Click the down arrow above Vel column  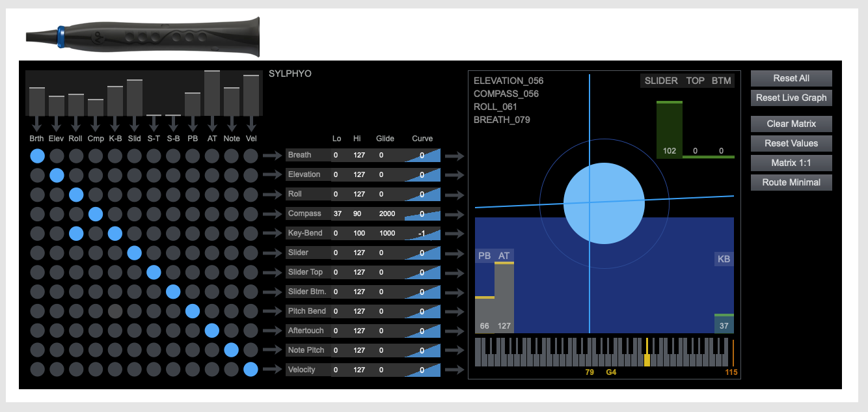point(251,124)
